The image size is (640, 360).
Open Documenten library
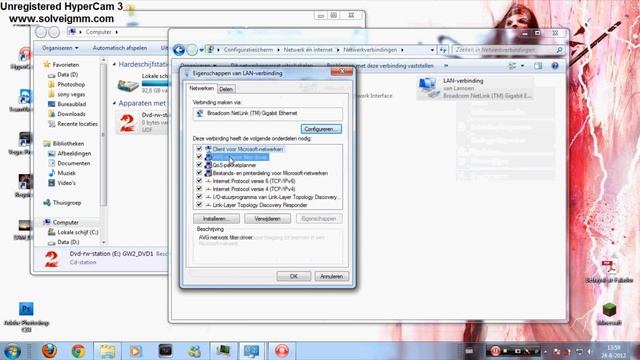[74, 163]
